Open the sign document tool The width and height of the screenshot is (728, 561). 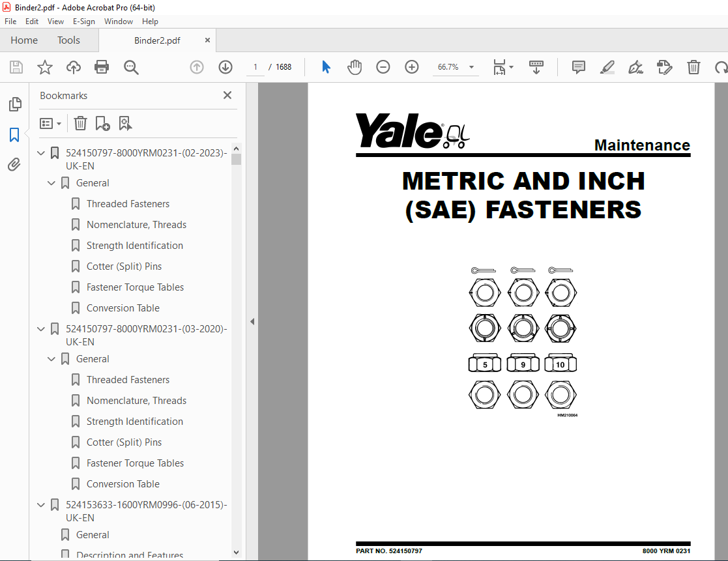pos(635,67)
